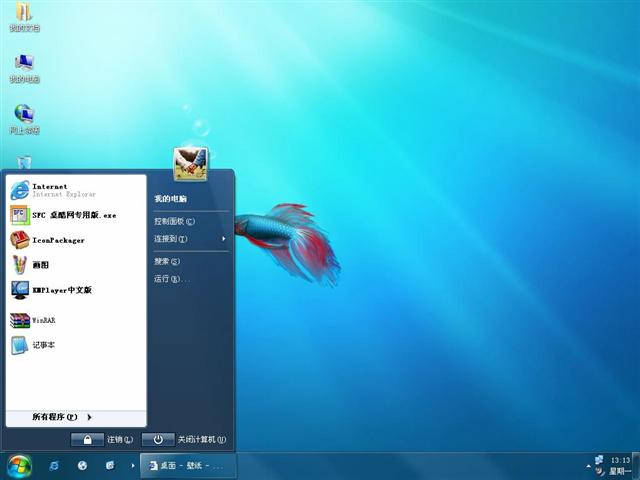This screenshot has width=640, height=480.
Task: Click the 注销(L) log off label
Action: (x=120, y=440)
